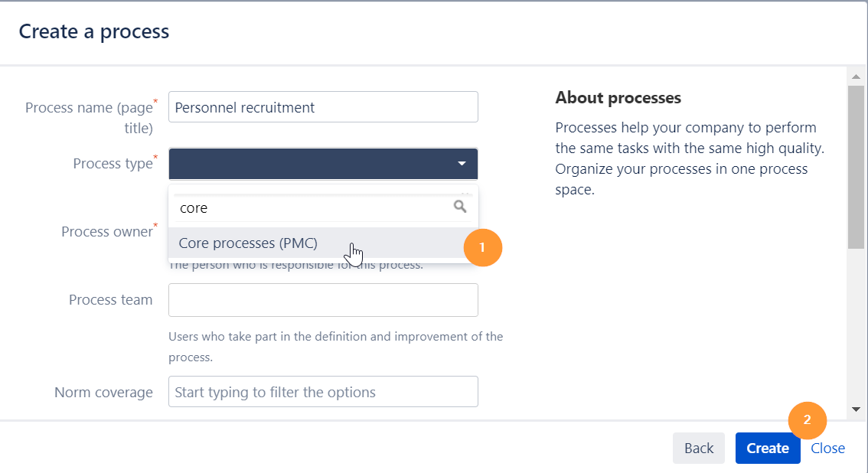868x473 pixels.
Task: Click the Norm coverage filter field
Action: click(322, 391)
